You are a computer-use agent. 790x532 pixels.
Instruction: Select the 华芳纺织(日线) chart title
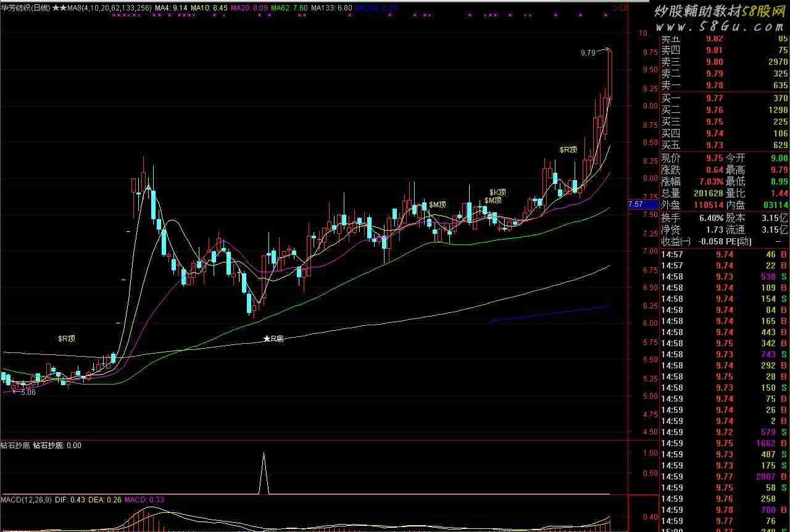click(x=25, y=8)
